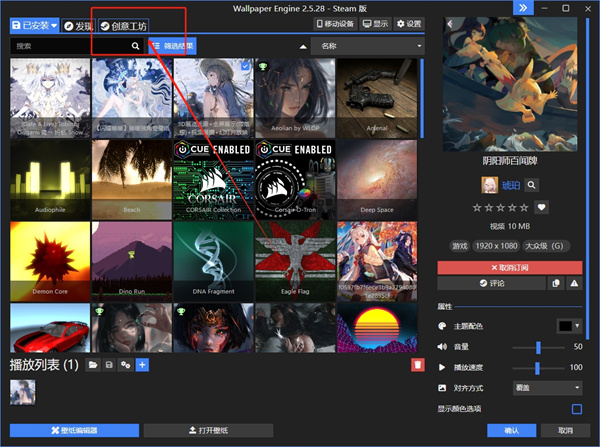Toggle ascending sort order arrow
Viewport: 600px width, 447px height.
coord(303,47)
